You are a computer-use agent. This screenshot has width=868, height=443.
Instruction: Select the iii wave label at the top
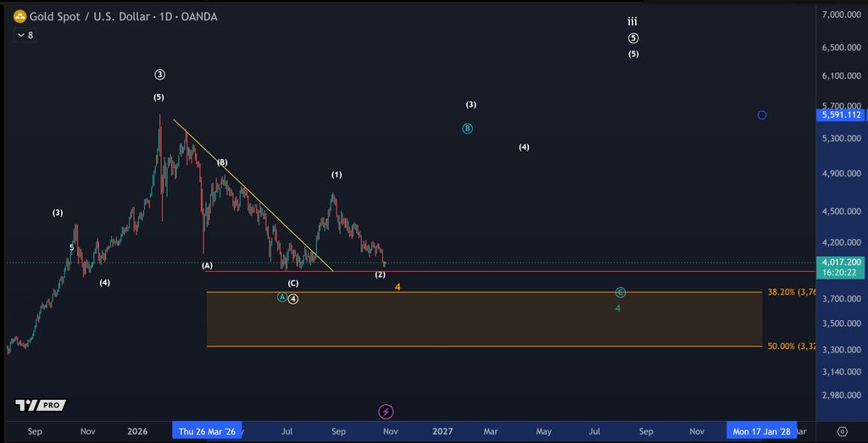pyautogui.click(x=632, y=21)
